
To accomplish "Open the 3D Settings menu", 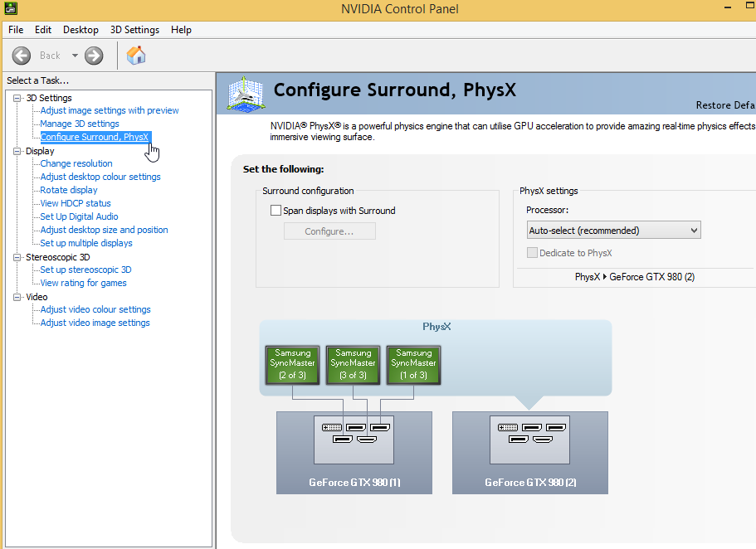I will 134,30.
